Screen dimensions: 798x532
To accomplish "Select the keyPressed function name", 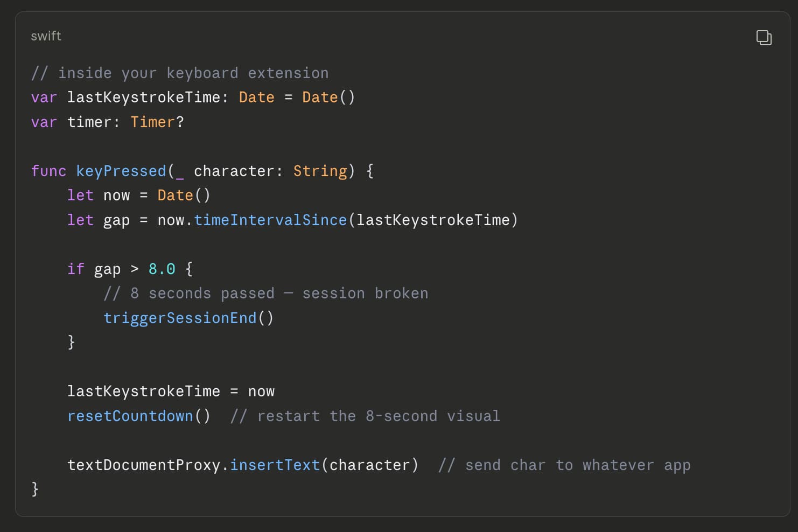I will (x=121, y=171).
